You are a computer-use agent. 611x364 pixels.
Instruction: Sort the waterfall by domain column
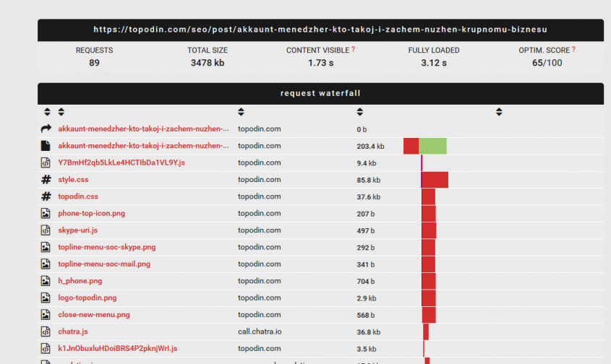pos(241,112)
